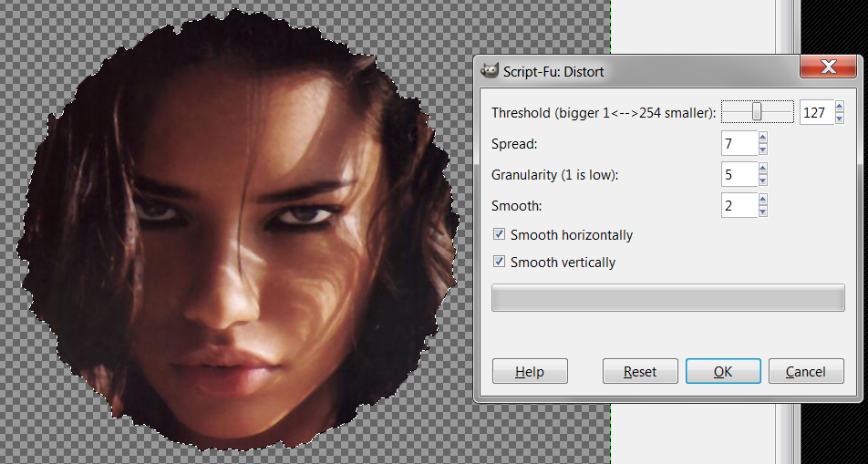Image resolution: width=868 pixels, height=464 pixels.
Task: Increase Smooth with the up arrow
Action: 763,200
